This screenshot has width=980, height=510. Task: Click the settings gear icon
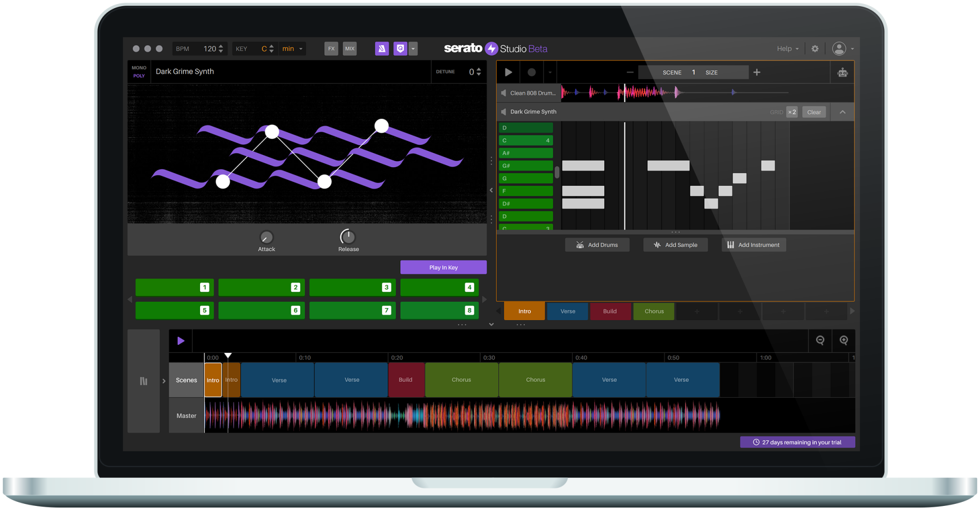815,49
